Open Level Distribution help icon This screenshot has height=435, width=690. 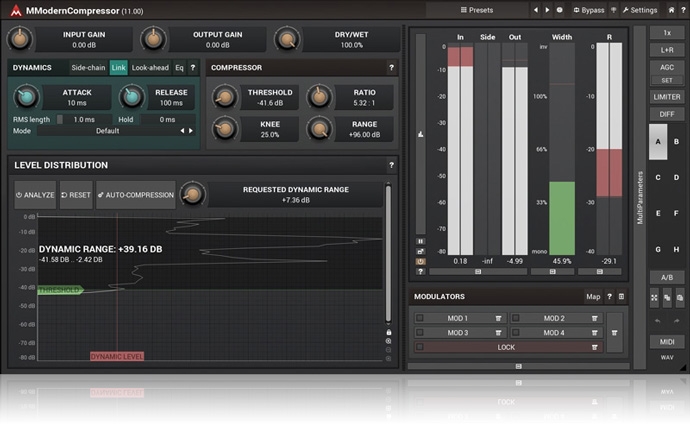tap(391, 165)
